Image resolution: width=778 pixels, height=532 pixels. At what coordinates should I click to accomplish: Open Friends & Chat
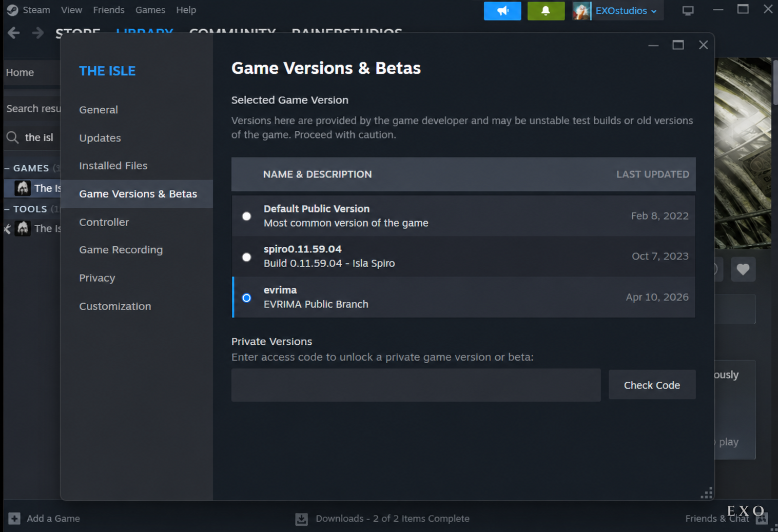click(x=717, y=518)
